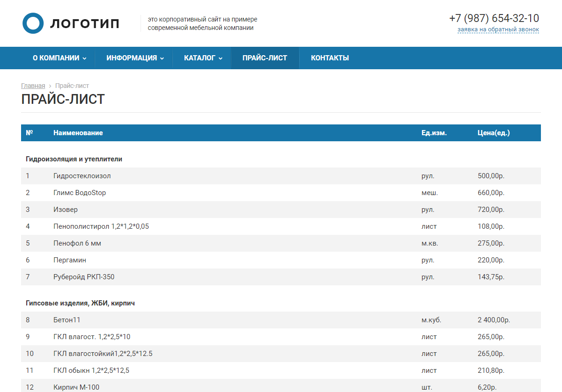The image size is (562, 392).
Task: Click the Пенополистирол 1,2*1,2*0,05 entry
Action: tap(101, 226)
